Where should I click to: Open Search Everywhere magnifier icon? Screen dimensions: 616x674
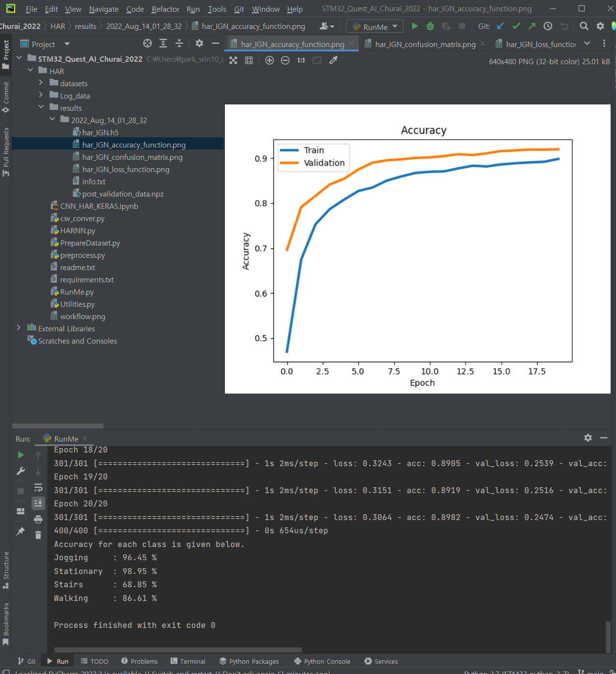click(584, 26)
